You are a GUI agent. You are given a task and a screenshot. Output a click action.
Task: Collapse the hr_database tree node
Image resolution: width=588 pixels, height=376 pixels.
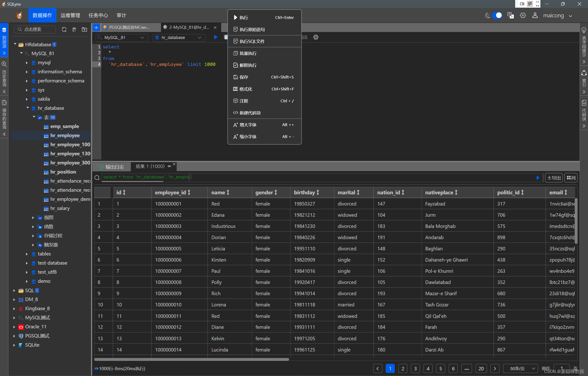coord(28,108)
